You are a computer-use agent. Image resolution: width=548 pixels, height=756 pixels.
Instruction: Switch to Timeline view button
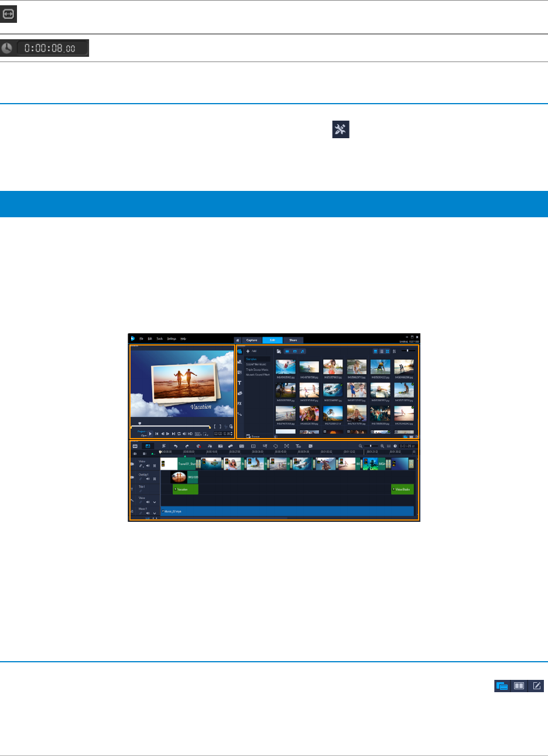tap(148, 446)
